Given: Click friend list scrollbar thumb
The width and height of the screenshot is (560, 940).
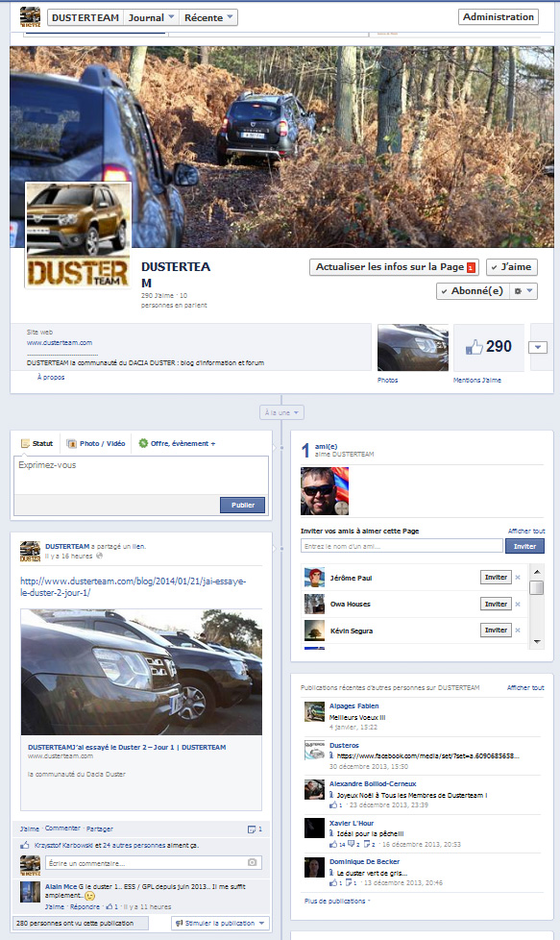Looking at the screenshot, I should (x=537, y=587).
